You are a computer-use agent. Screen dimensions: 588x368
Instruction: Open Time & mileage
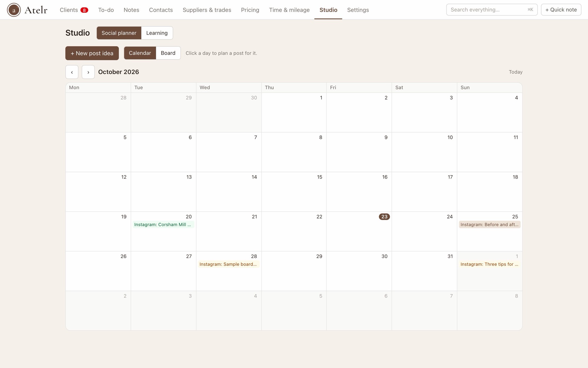pos(289,10)
